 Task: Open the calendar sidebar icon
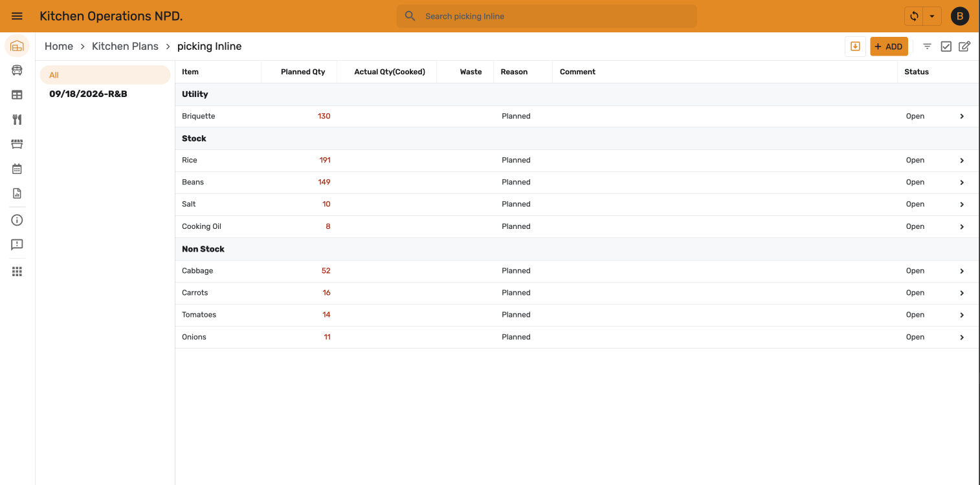pos(17,169)
